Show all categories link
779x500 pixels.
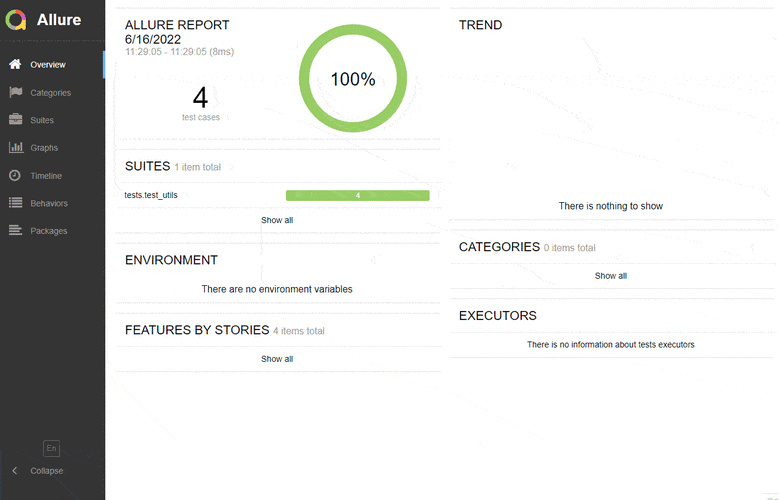611,276
